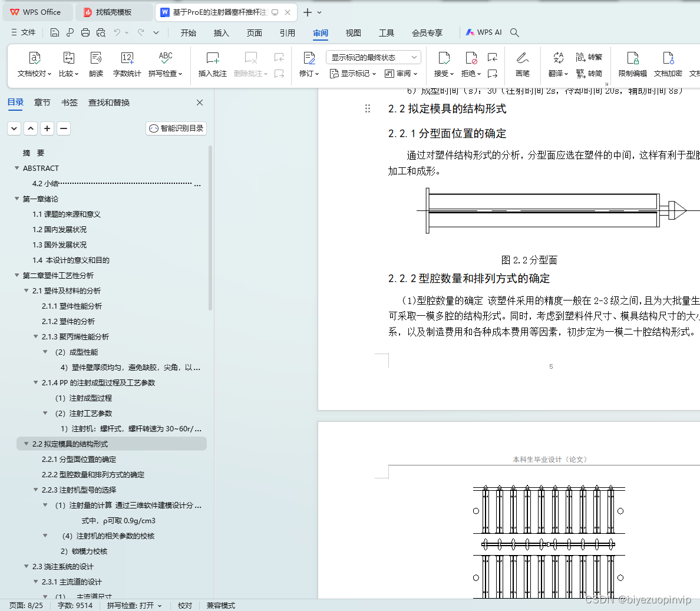
Task: Open the 工具 ribbon tab
Action: point(386,32)
